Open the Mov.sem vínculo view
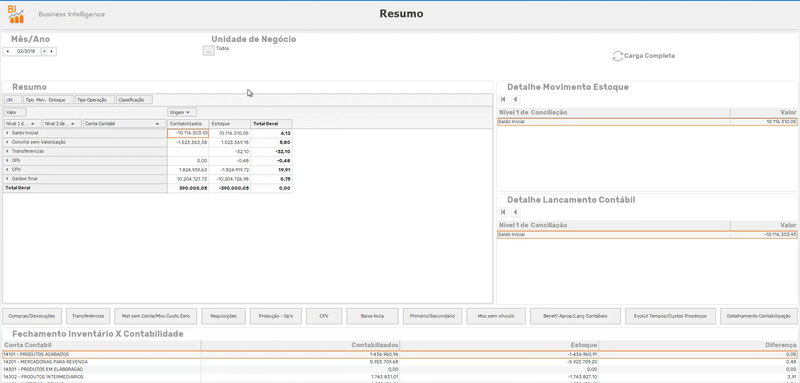Viewport: 800px width, 383px height. 495,316
